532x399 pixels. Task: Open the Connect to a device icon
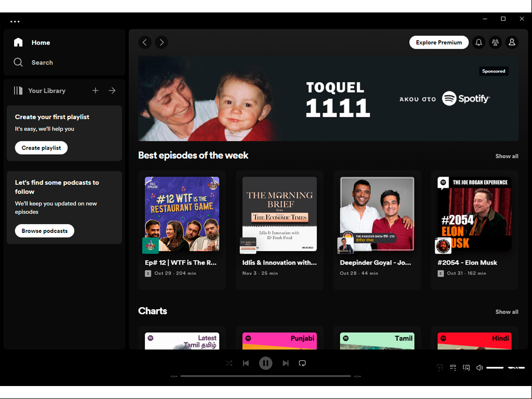(x=467, y=367)
